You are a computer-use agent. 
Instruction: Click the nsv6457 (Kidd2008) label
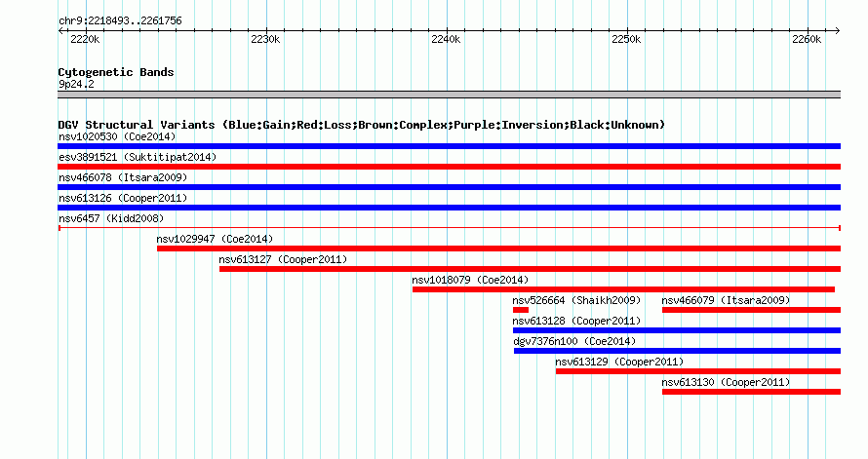click(x=111, y=218)
